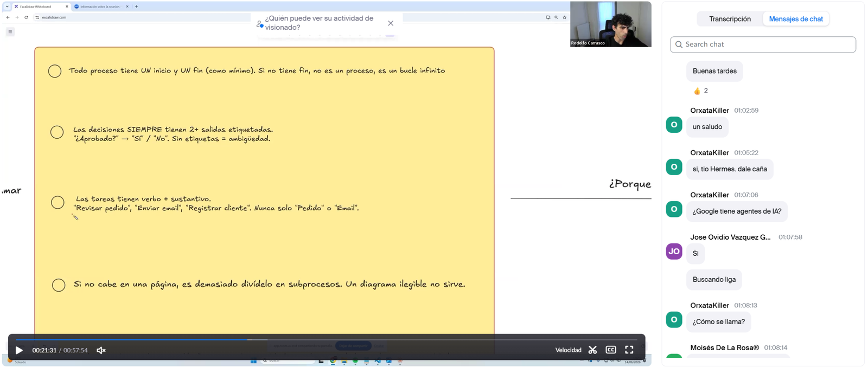868x367 pixels.
Task: Close the Excalidraw Whiteboard tab
Action: click(67, 7)
